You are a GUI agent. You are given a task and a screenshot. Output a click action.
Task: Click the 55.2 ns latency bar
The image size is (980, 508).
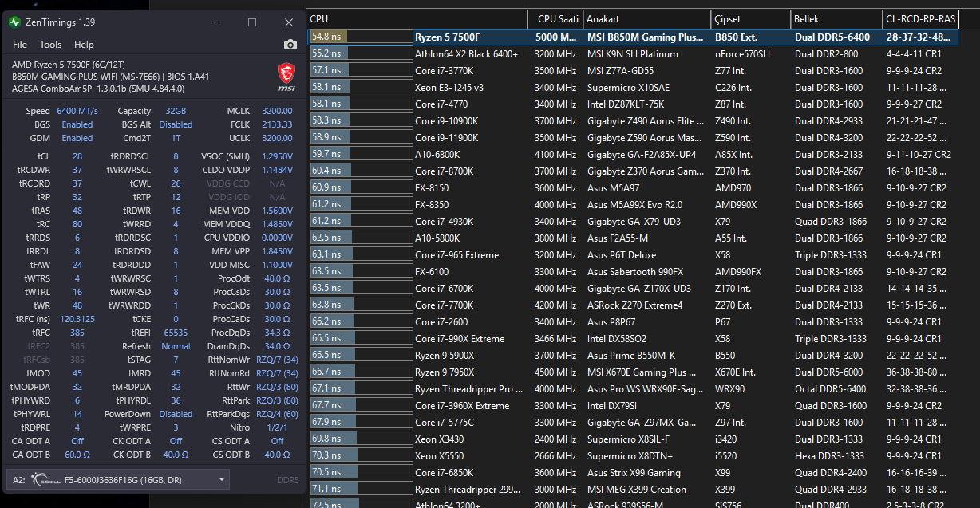(x=361, y=53)
